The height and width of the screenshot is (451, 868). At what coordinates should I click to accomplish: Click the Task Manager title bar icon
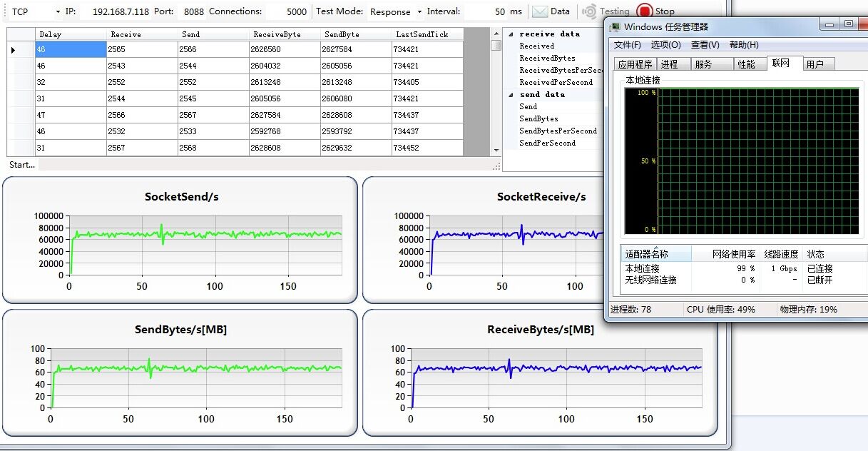point(614,27)
